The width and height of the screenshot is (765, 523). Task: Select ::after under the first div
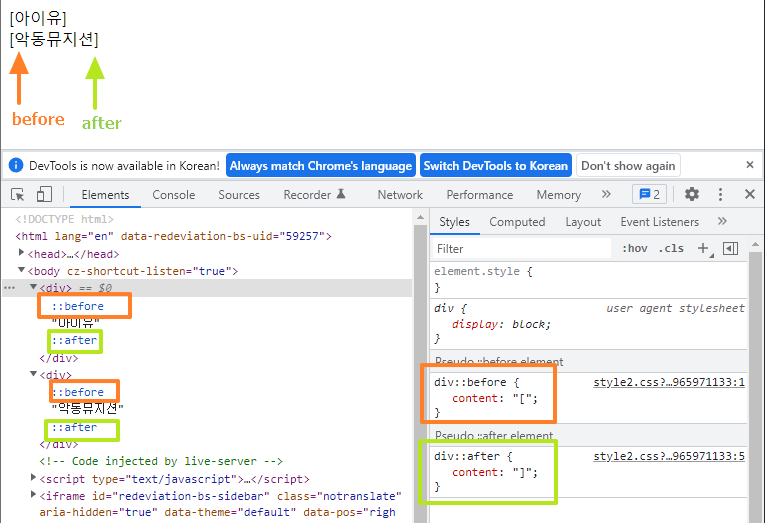point(74,340)
